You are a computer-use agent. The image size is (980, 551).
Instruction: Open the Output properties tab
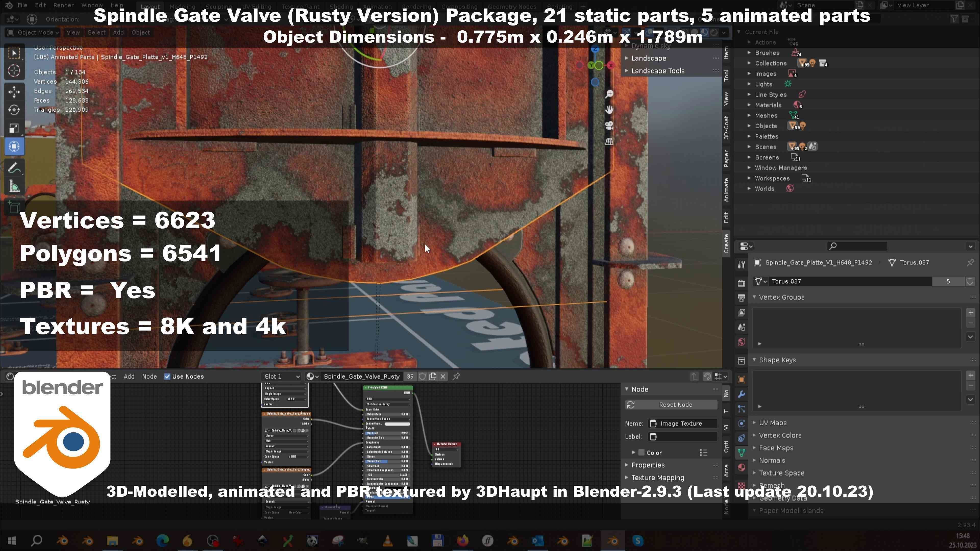click(741, 298)
